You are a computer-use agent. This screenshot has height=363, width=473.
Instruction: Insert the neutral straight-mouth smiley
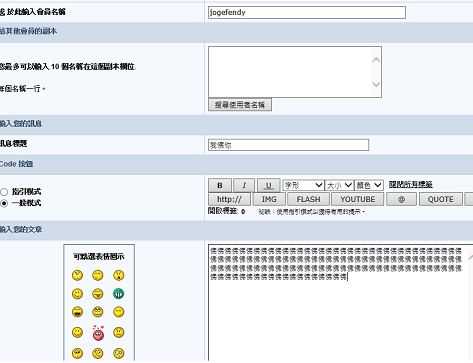coord(119,332)
